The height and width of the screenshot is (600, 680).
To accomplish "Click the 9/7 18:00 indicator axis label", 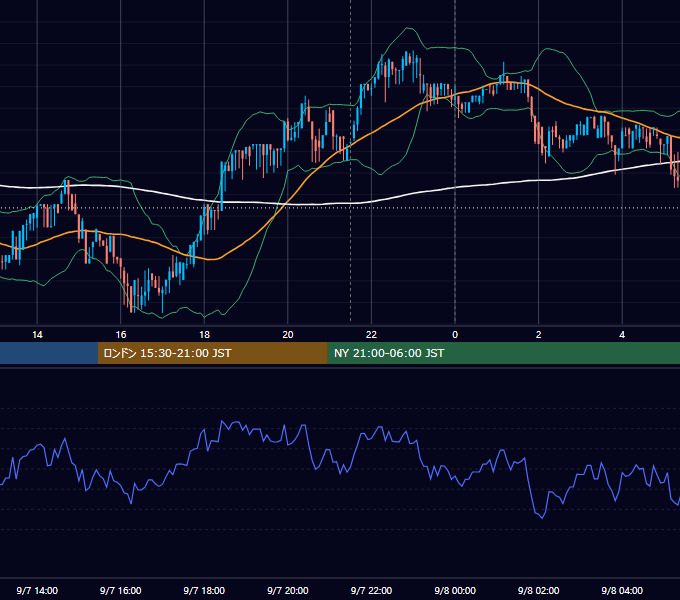I will coord(204,590).
